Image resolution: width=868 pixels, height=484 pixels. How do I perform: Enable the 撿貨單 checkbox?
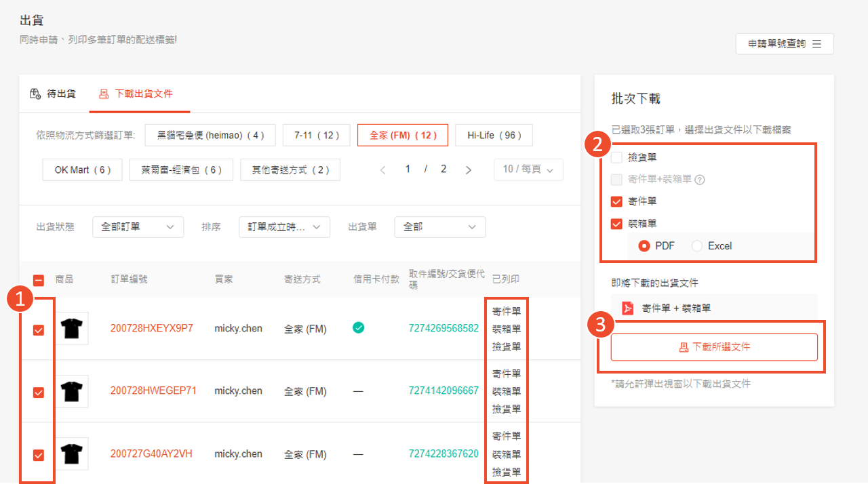pyautogui.click(x=616, y=157)
